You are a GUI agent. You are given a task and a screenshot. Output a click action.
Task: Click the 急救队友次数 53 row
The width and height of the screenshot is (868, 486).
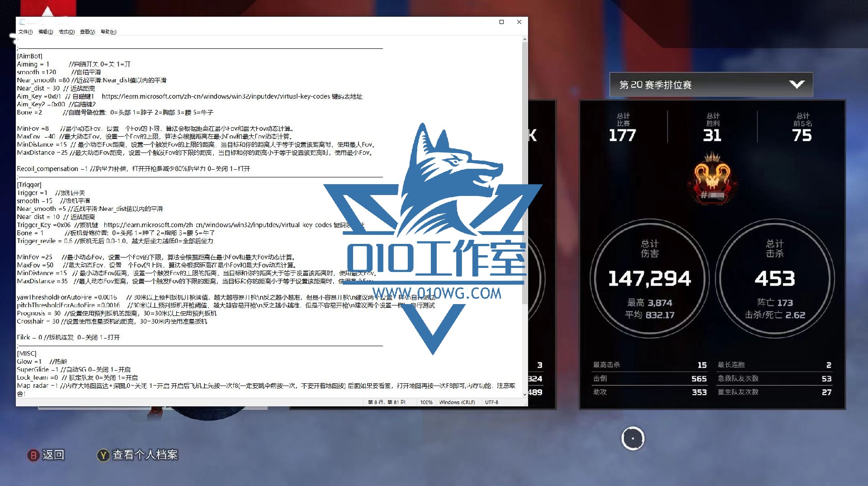(774, 378)
